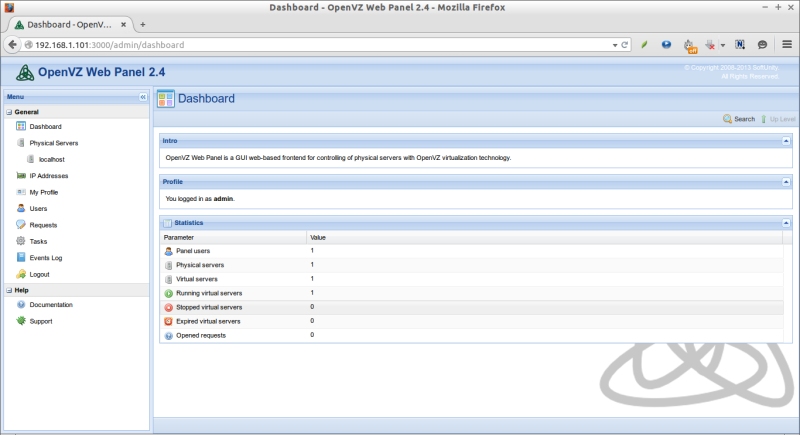The width and height of the screenshot is (800, 435).
Task: Click the Dashboard page title icon
Action: pos(166,98)
